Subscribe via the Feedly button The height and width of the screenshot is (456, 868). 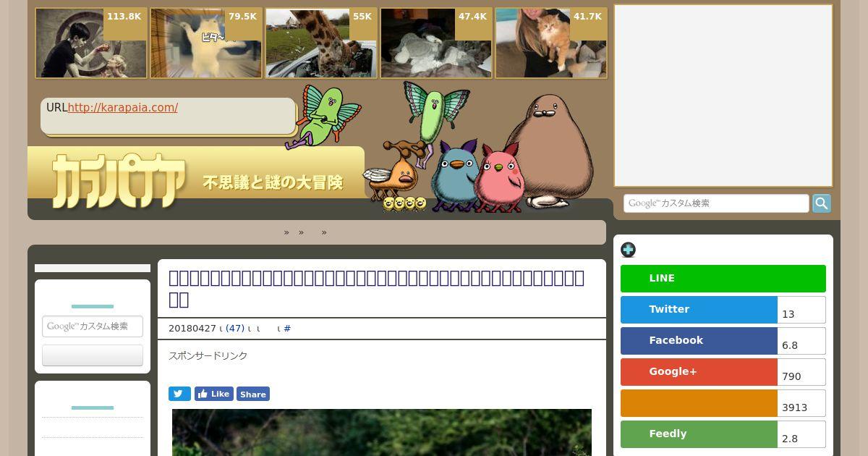pyautogui.click(x=699, y=434)
